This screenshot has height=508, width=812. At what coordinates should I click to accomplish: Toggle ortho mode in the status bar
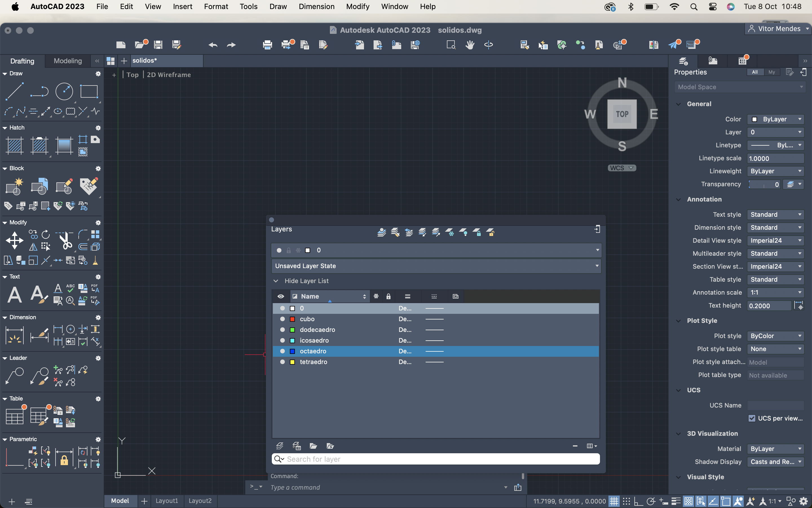click(638, 501)
